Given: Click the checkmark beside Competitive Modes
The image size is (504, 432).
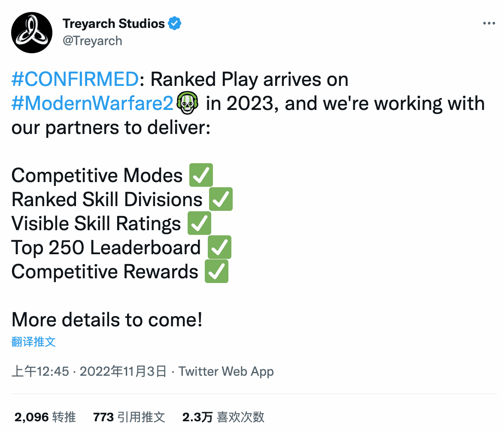Looking at the screenshot, I should [201, 175].
